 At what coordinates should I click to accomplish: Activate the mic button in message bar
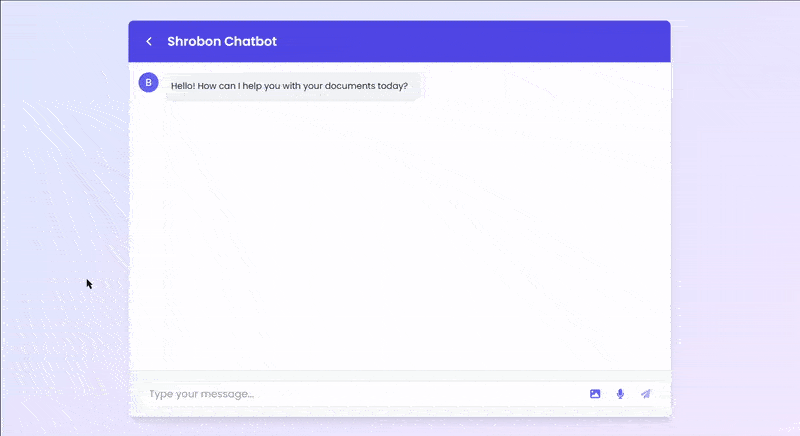(x=620, y=394)
